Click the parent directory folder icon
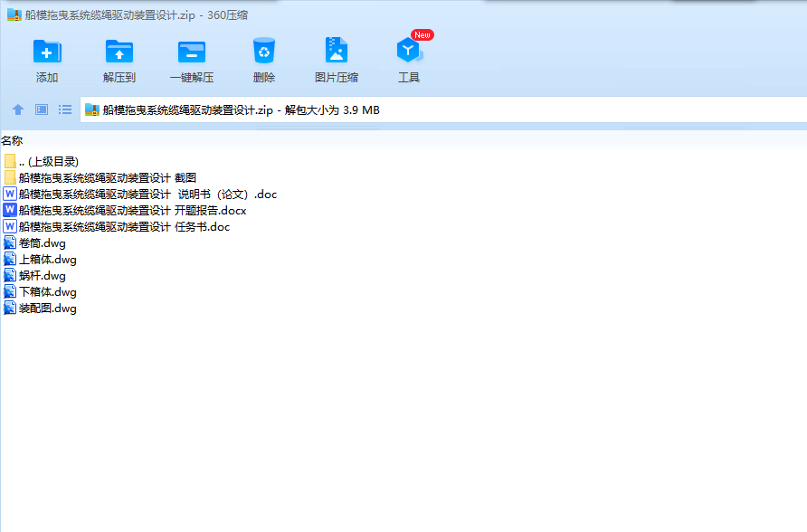This screenshot has width=807, height=532. click(10, 162)
